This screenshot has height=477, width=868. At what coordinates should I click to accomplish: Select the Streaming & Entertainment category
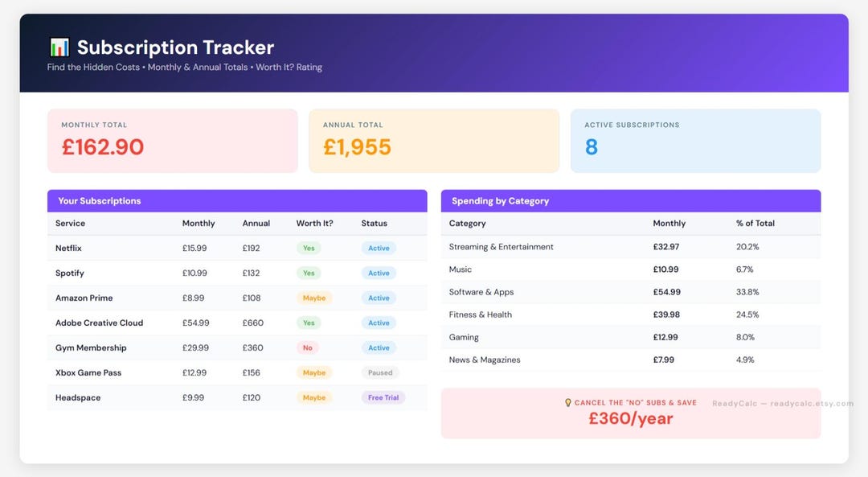501,247
